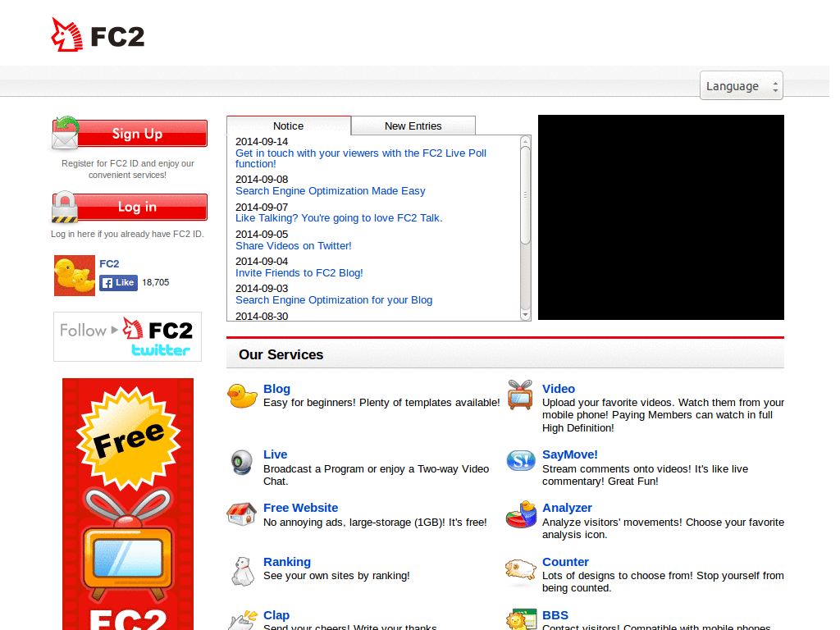The image size is (840, 630).
Task: Select the BBS service icon
Action: 521,619
